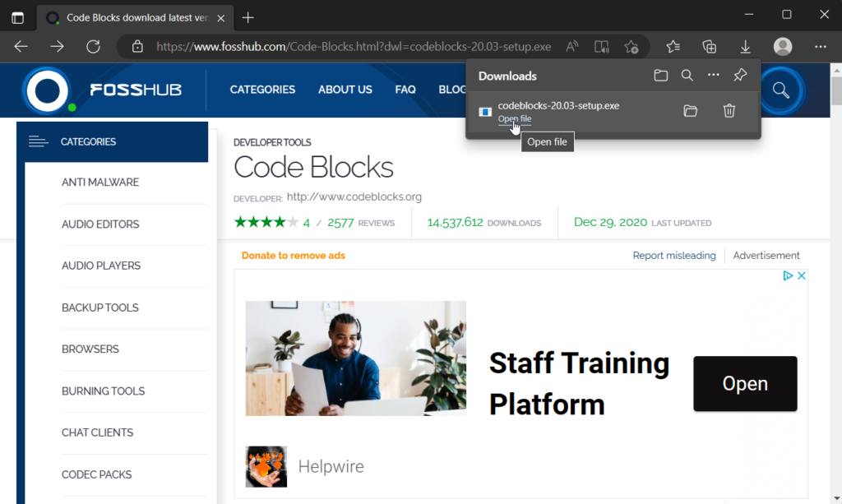Viewport: 842px width, 504px height.
Task: Select BROWSERS category
Action: click(90, 349)
